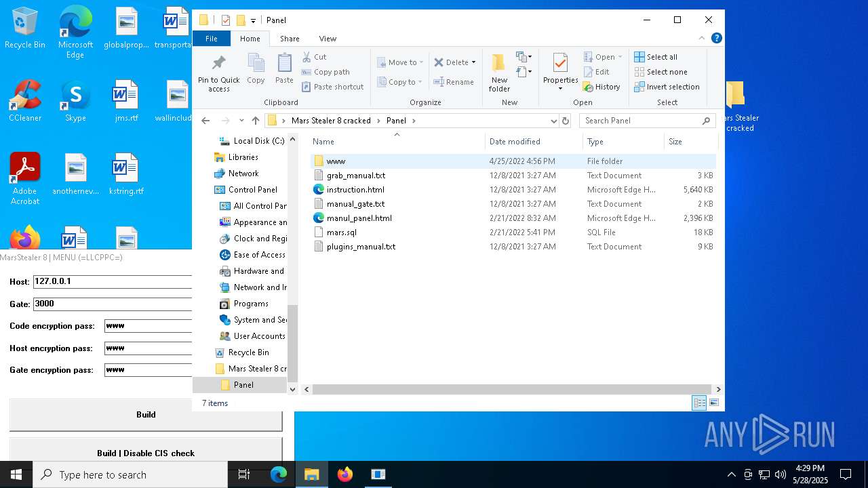Screen dimensions: 868x488
Task: Click the Code encryption pass field
Action: tap(149, 326)
